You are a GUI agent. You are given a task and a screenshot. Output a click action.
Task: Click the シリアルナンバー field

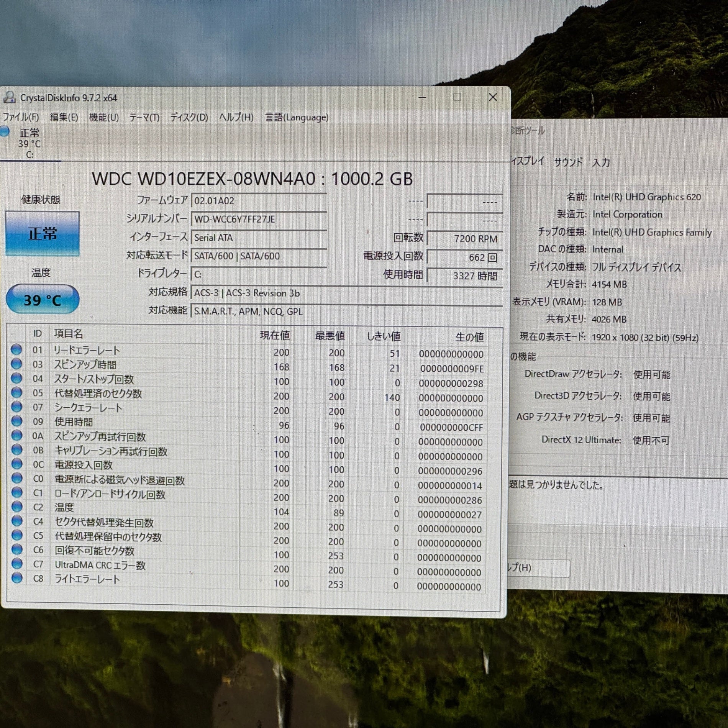pyautogui.click(x=259, y=219)
